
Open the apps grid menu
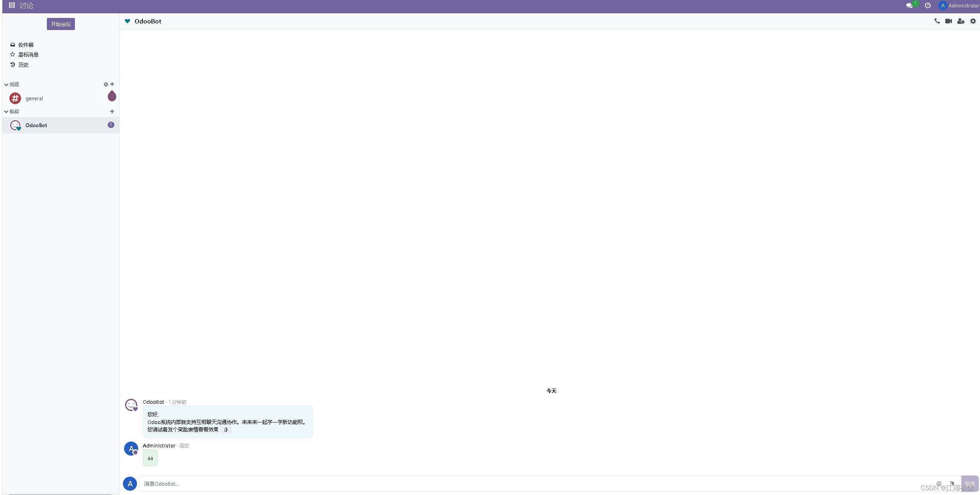[12, 5]
